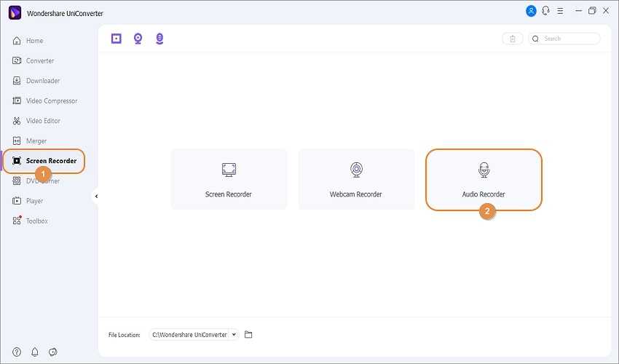
Task: Select Toolbox in the sidebar
Action: (36, 221)
